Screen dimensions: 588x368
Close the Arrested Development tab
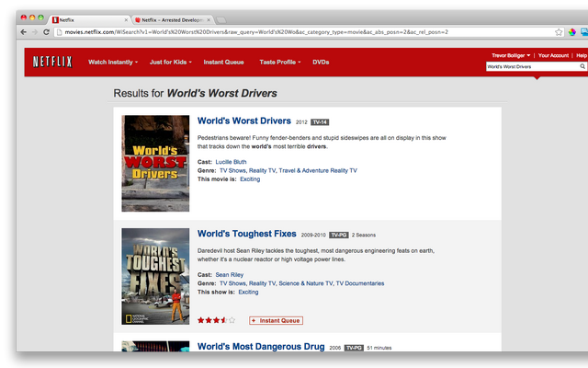tap(209, 20)
